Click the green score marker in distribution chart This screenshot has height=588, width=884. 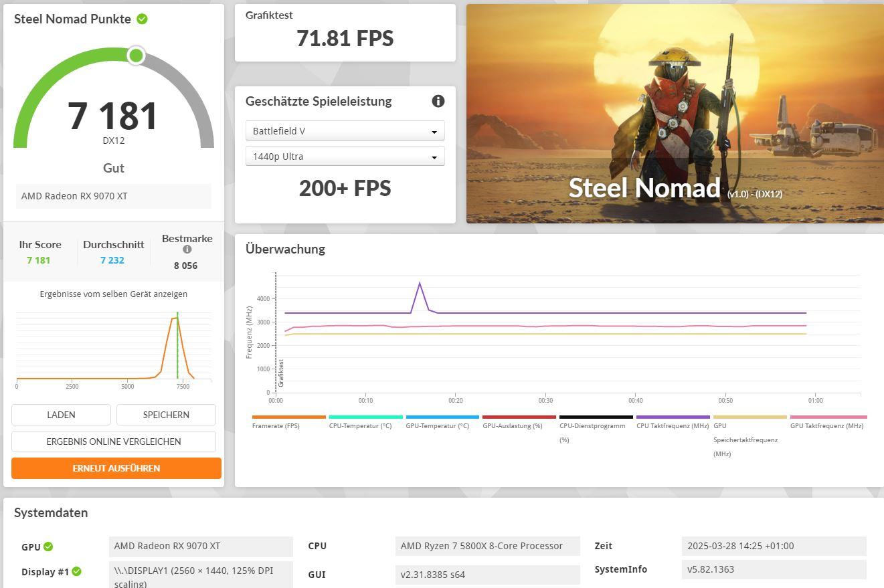[x=177, y=345]
